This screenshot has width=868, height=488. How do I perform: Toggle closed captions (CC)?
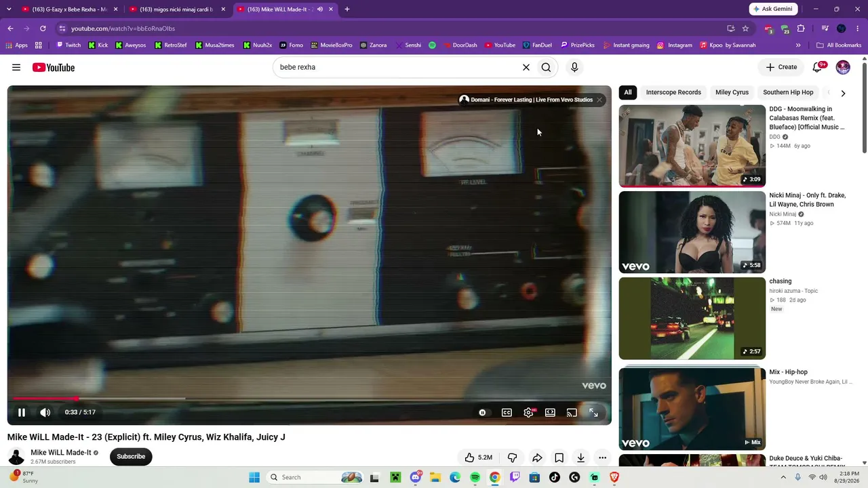507,412
